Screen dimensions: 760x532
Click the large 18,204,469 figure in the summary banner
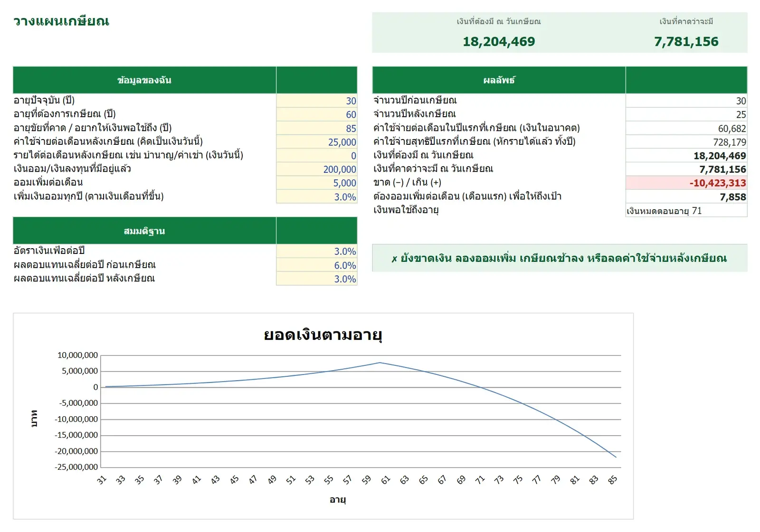pos(499,42)
